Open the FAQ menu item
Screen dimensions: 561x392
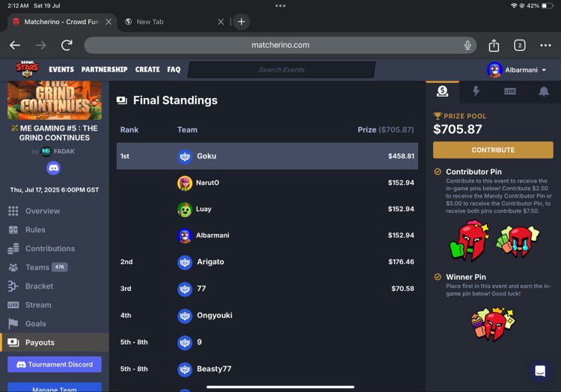174,70
